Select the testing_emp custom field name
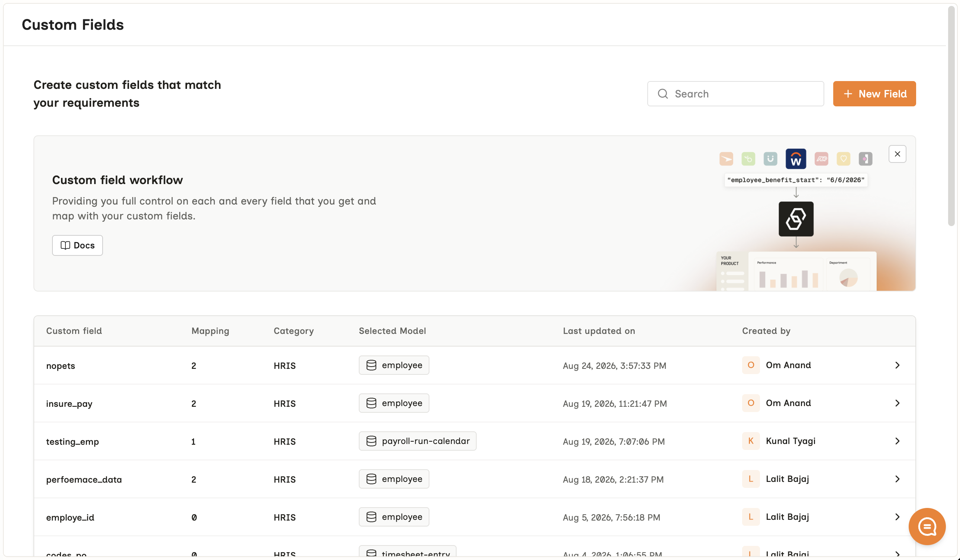 (73, 441)
